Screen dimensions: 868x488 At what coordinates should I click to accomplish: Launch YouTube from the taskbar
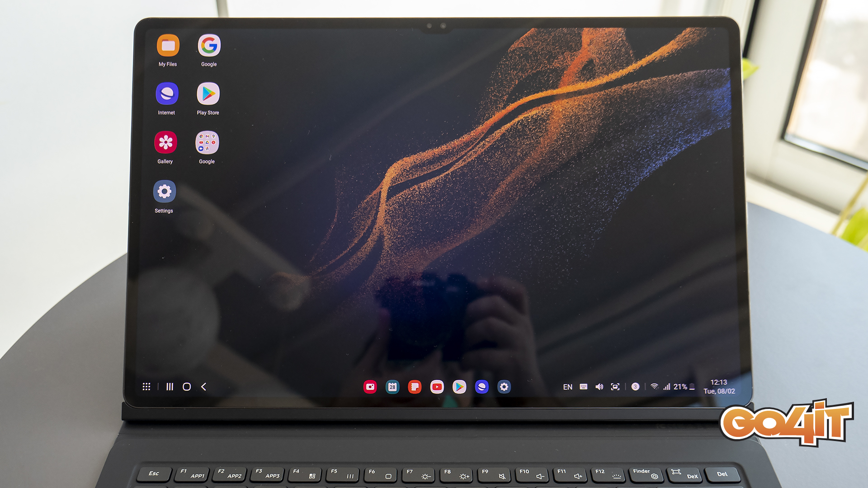pos(437,387)
